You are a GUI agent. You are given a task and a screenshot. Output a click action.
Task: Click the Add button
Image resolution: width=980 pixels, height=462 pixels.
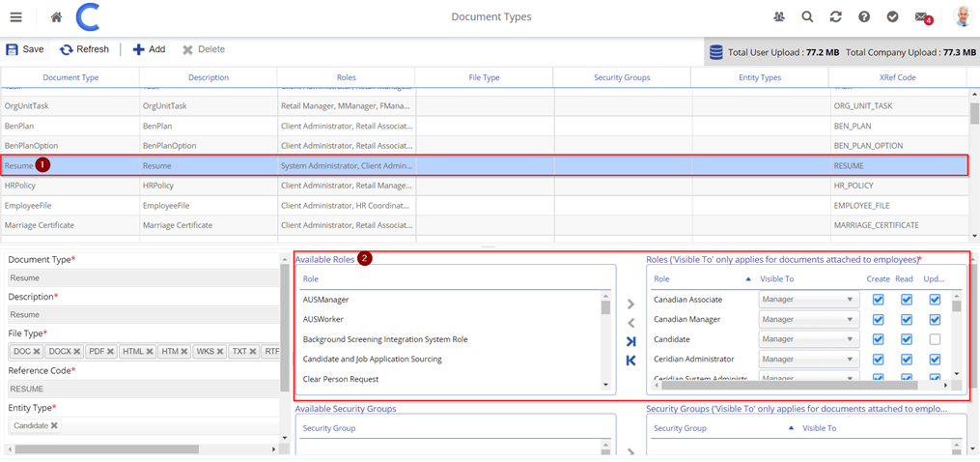tap(149, 49)
